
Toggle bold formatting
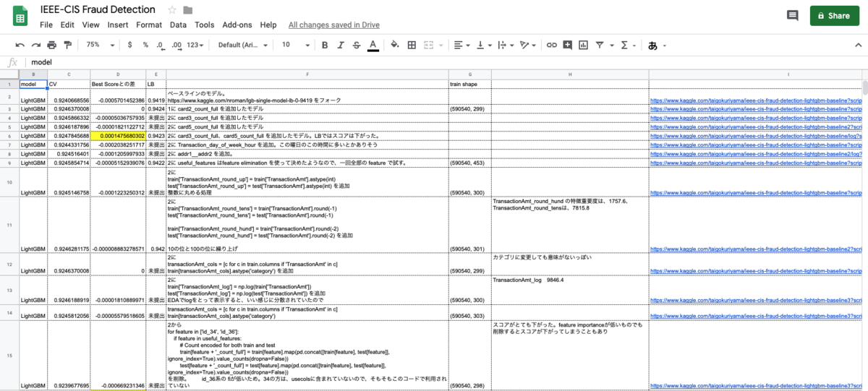(x=325, y=45)
